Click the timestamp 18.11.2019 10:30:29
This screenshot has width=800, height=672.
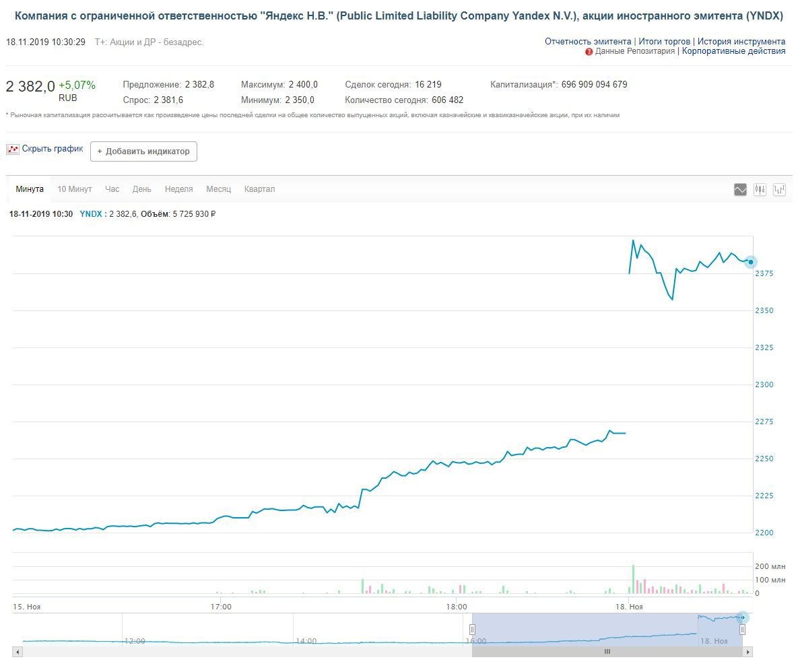(x=46, y=42)
